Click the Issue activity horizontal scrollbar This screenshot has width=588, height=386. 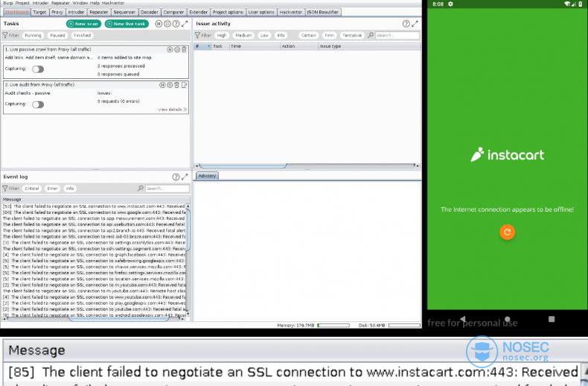click(243, 165)
